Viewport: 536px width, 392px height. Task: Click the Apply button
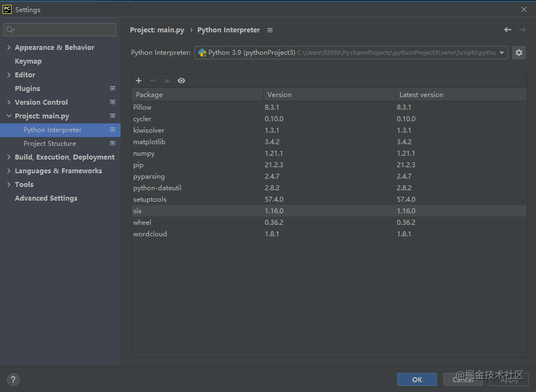(x=509, y=379)
